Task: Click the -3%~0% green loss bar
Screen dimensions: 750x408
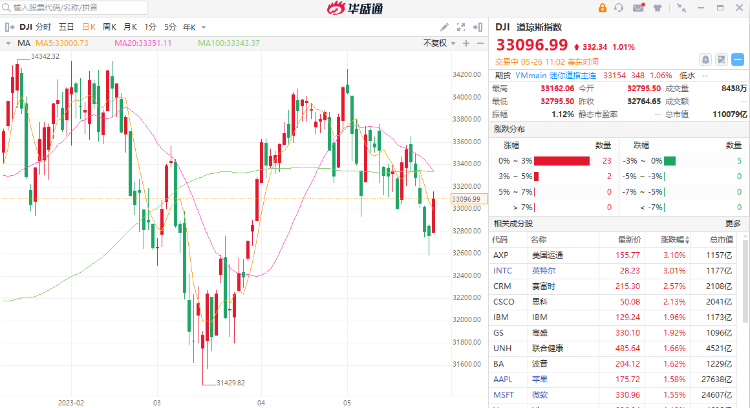Action: click(x=670, y=161)
